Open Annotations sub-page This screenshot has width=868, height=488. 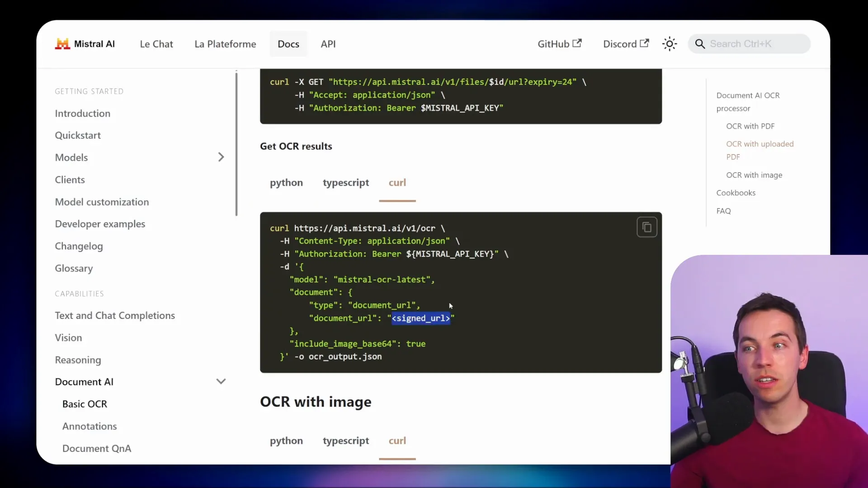pyautogui.click(x=90, y=426)
